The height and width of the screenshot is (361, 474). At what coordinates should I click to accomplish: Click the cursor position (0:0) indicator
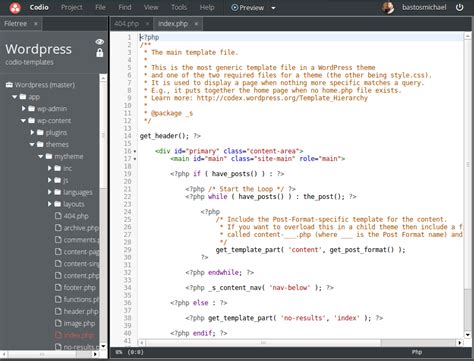click(x=135, y=352)
